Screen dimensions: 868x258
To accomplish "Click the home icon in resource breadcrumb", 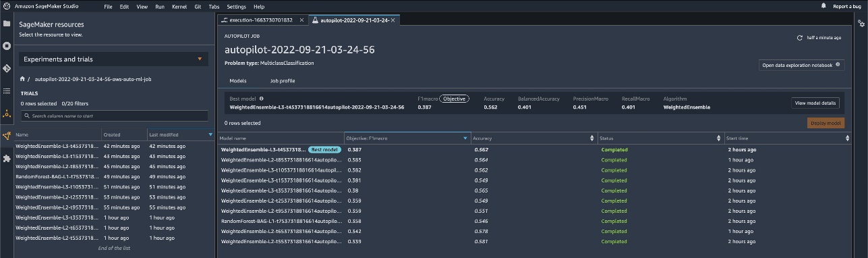I will [22, 79].
